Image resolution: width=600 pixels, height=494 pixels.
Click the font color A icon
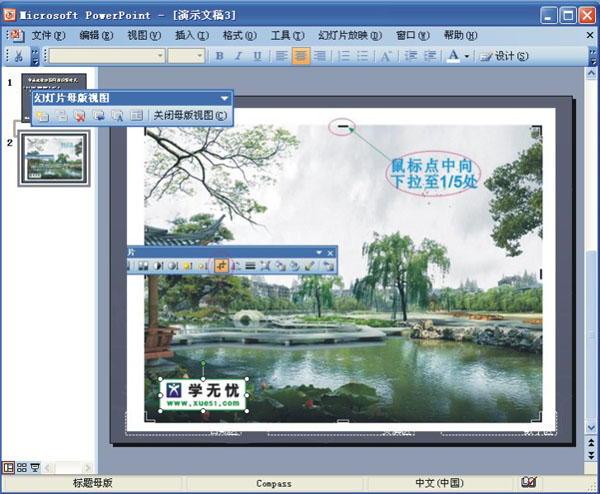454,56
